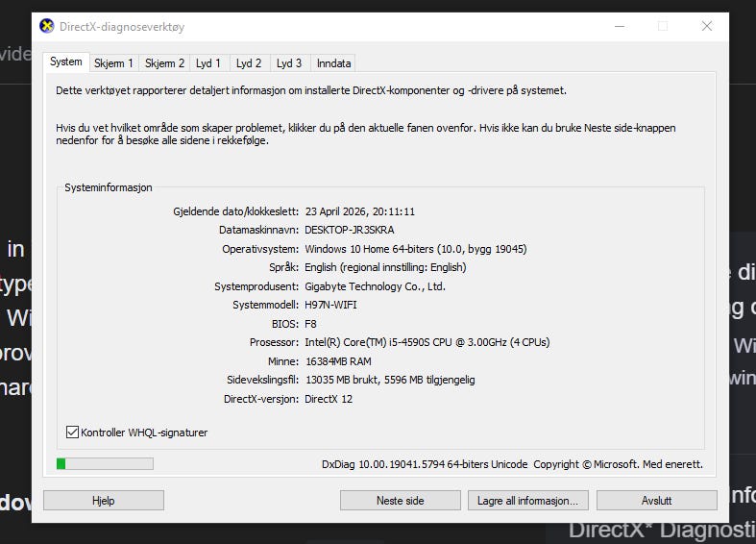
Task: Click the Datamaskinnavn label
Action: [x=259, y=230]
